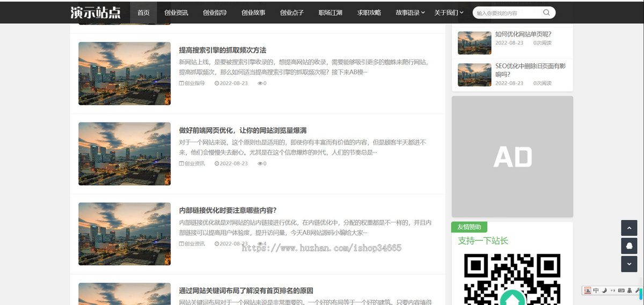Toggle the 中 Chinese/English mode icon
644x305 pixels.
(596, 291)
